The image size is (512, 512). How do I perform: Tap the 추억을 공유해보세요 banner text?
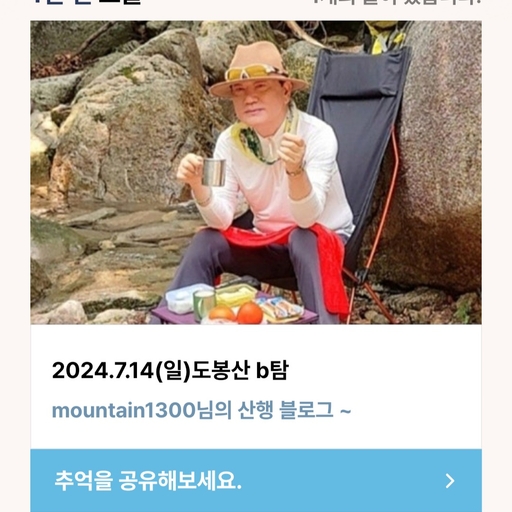tap(148, 480)
